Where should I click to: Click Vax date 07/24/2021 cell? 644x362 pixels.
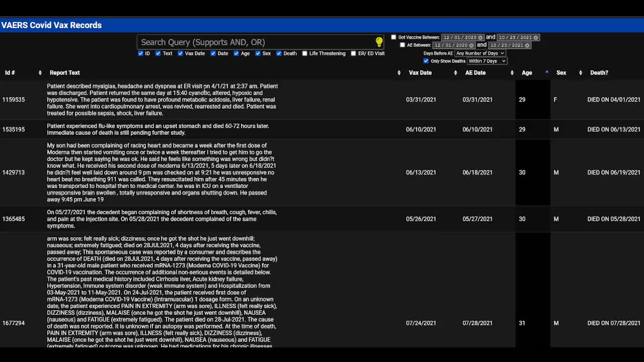click(x=421, y=323)
